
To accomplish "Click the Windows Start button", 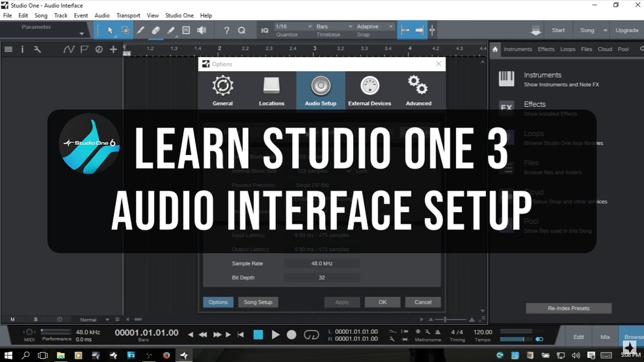I will click(8, 355).
